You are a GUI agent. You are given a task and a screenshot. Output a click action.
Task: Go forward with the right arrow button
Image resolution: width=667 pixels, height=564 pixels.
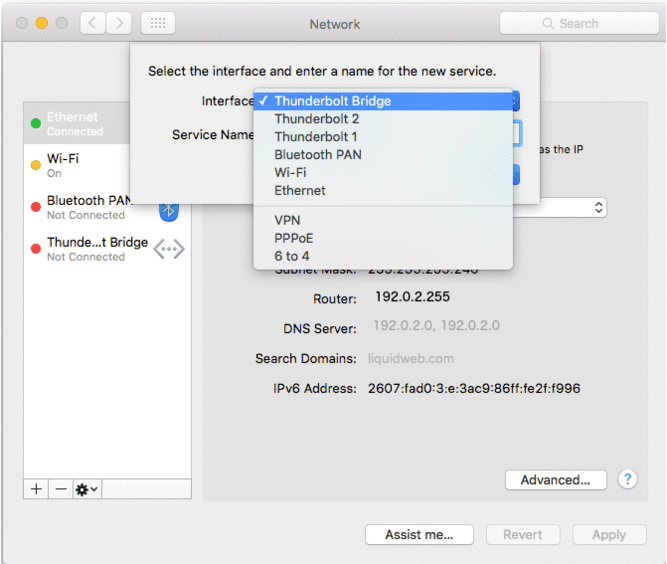pos(119,23)
